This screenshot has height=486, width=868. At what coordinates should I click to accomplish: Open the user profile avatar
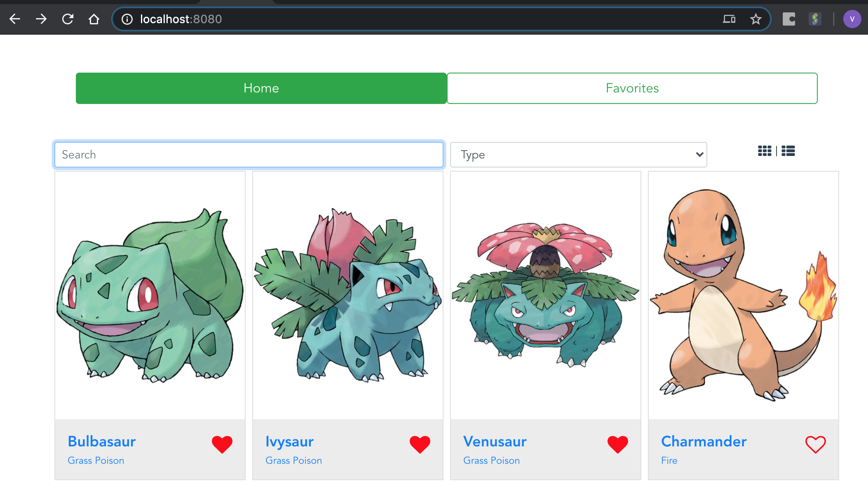click(852, 19)
